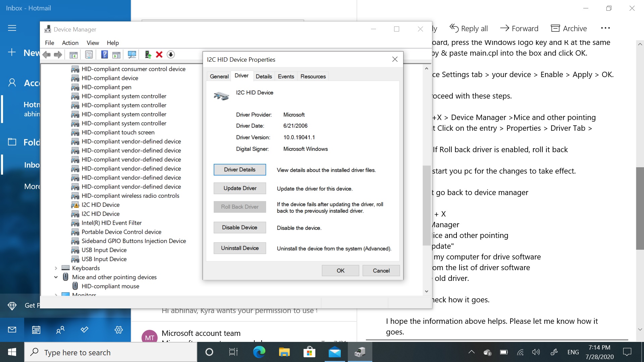
Task: Expand the Keyboards tree category
Action: pyautogui.click(x=55, y=268)
